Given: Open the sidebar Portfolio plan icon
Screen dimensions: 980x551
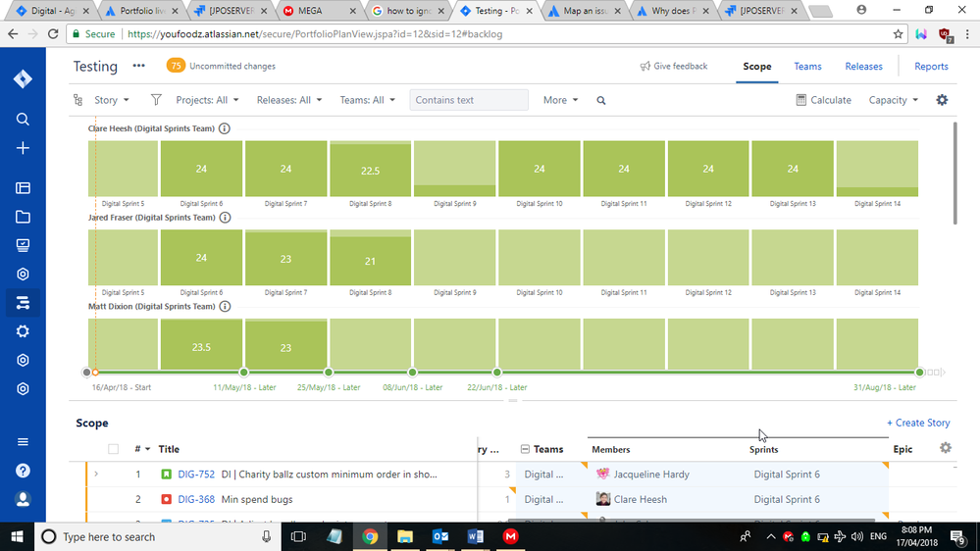Looking at the screenshot, I should pos(23,303).
